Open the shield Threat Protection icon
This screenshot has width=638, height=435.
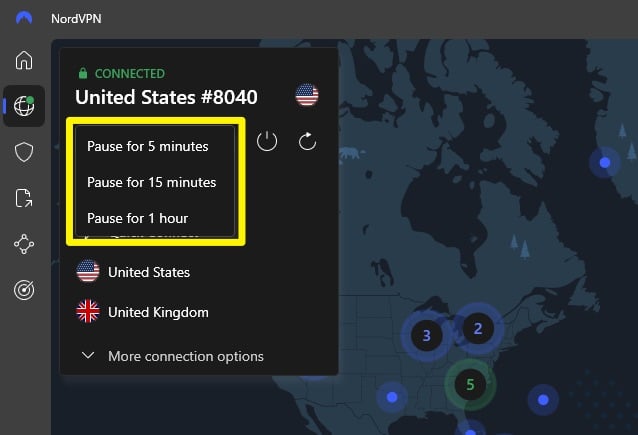24,152
